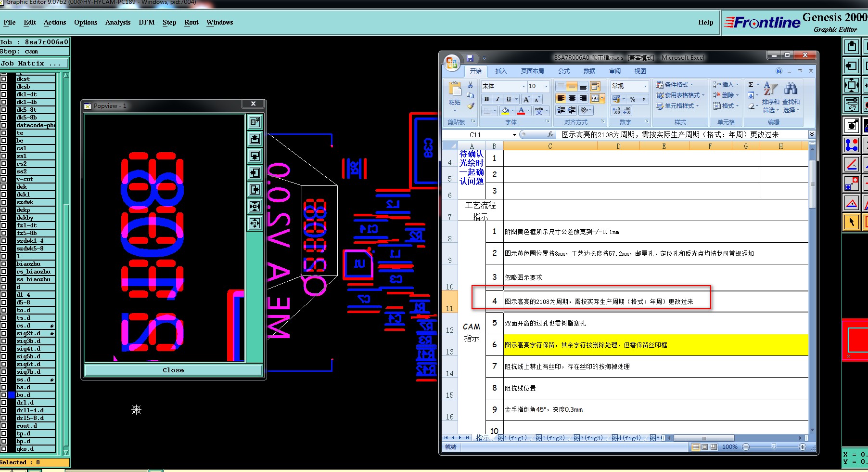Open the 2(fig2) sheet tab in Excel

tap(550, 438)
